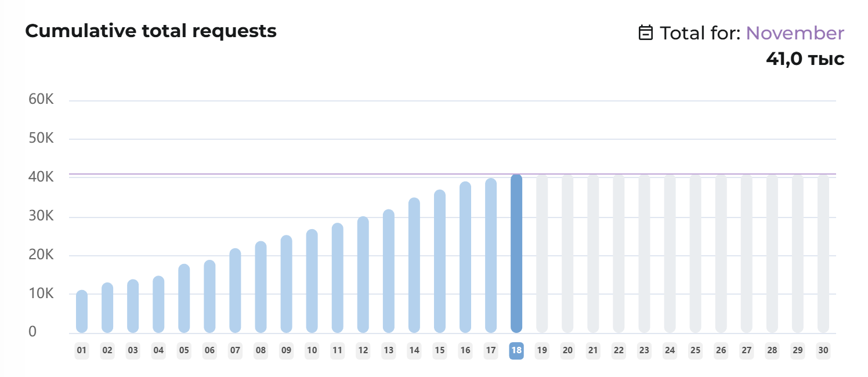Screen dimensions: 868x377
Task: Select day 17 label below the chart
Action: point(491,350)
